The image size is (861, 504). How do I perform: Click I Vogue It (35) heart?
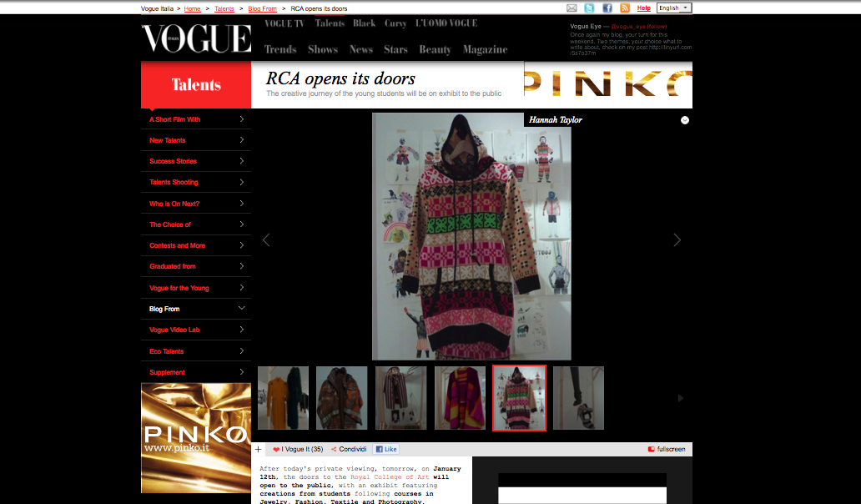[x=298, y=449]
